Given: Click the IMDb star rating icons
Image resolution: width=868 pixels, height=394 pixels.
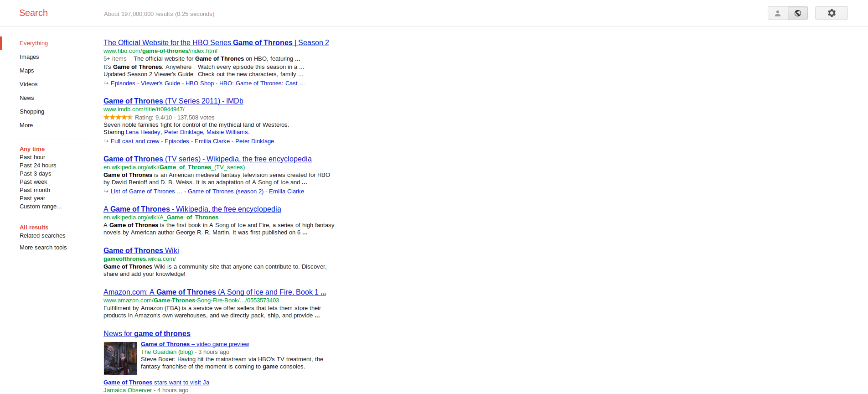Looking at the screenshot, I should point(118,117).
